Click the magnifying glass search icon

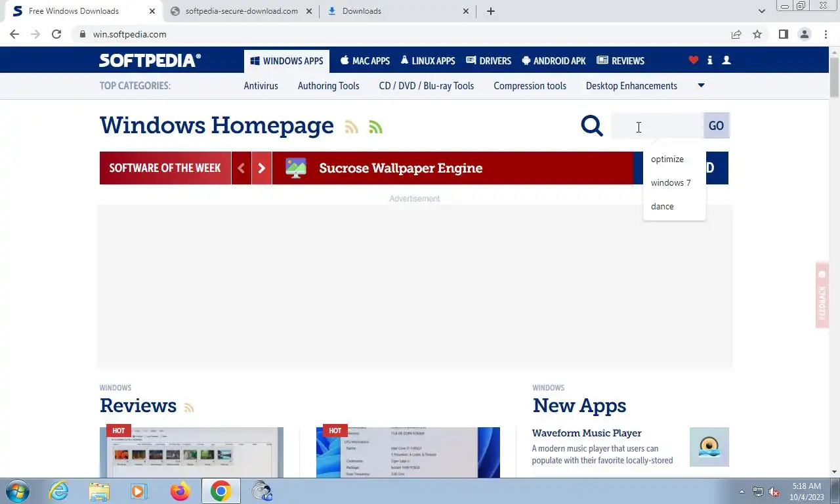pos(592,125)
